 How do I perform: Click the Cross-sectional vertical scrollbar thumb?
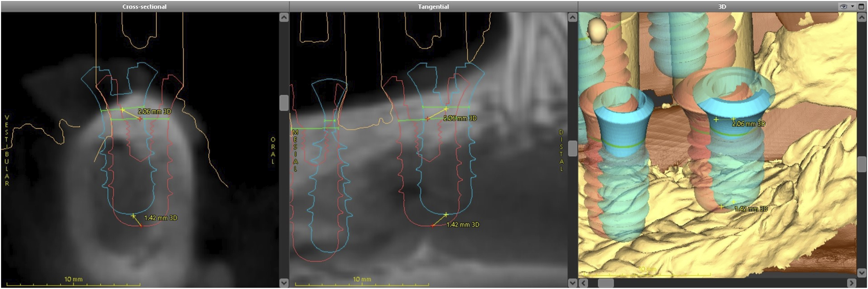click(x=284, y=103)
